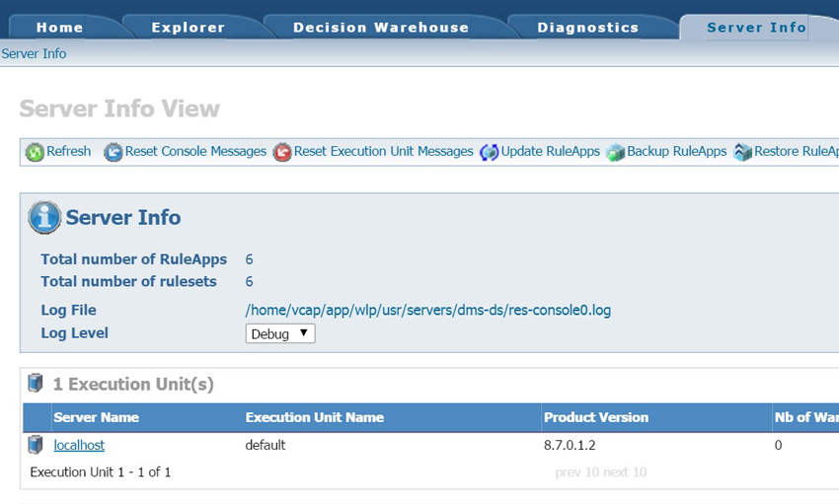Click the Execution Unit Name column header
The image size is (839, 504).
315,417
